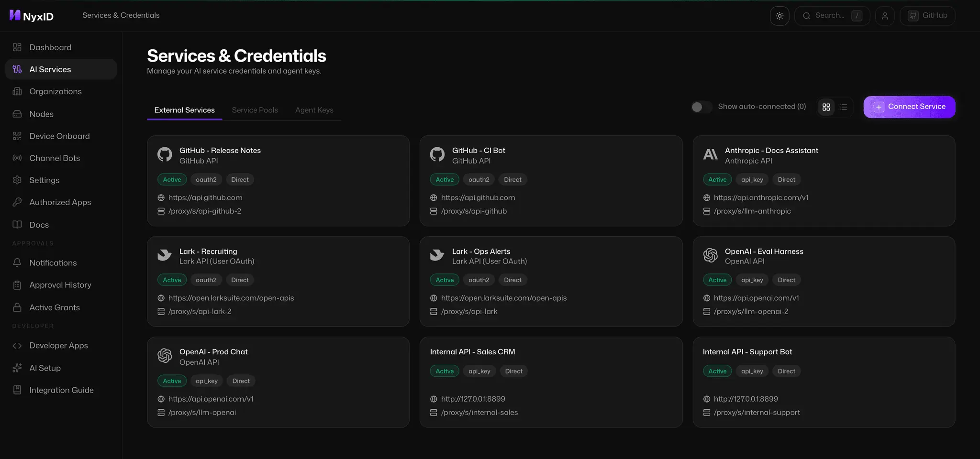
Task: Click the Nodes sidebar icon
Action: [x=17, y=114]
